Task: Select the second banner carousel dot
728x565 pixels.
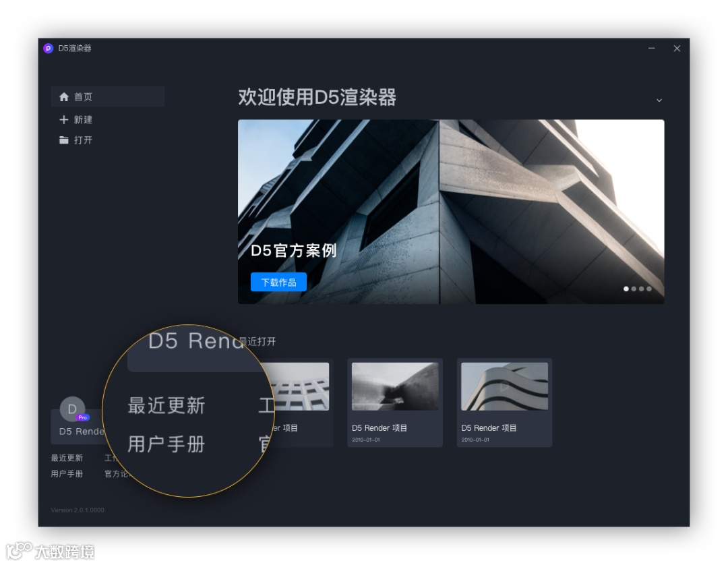Action: click(634, 289)
